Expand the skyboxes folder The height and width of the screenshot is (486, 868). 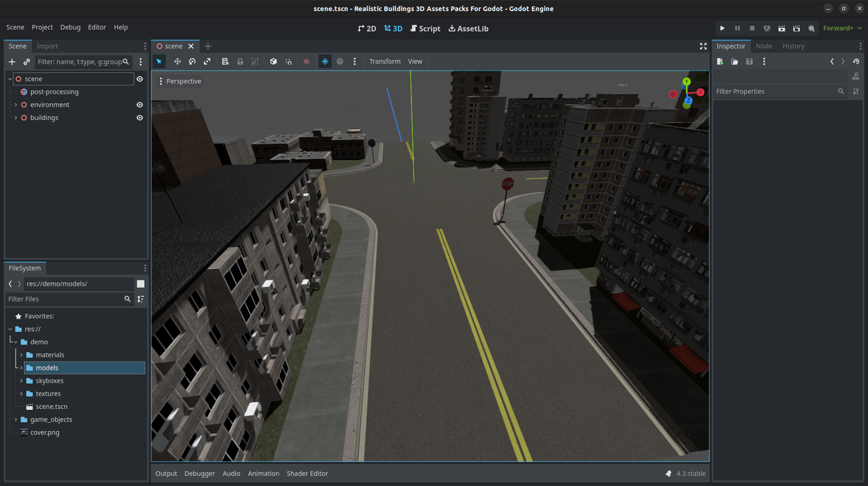(x=21, y=381)
